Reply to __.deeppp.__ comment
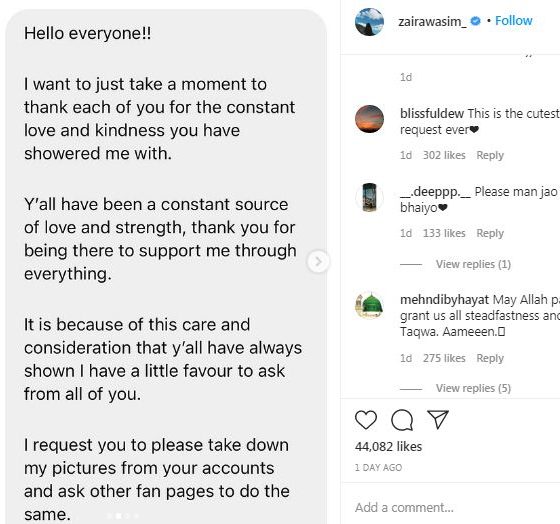 pos(490,233)
